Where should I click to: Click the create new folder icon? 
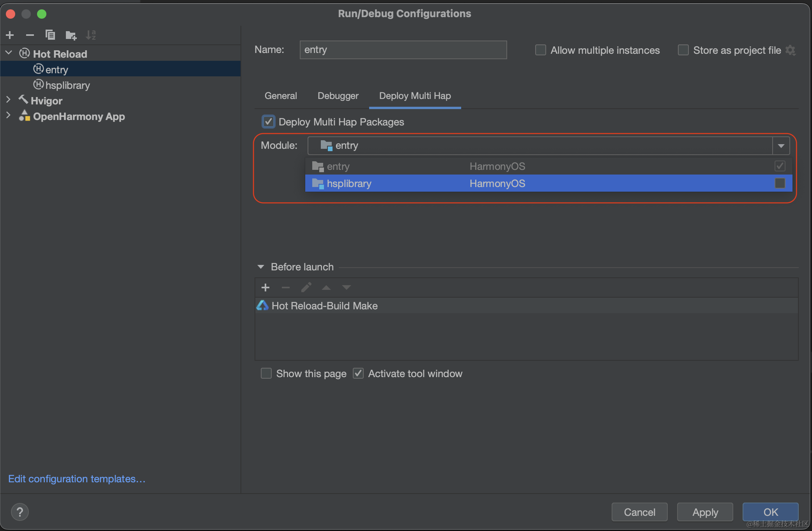coord(71,35)
